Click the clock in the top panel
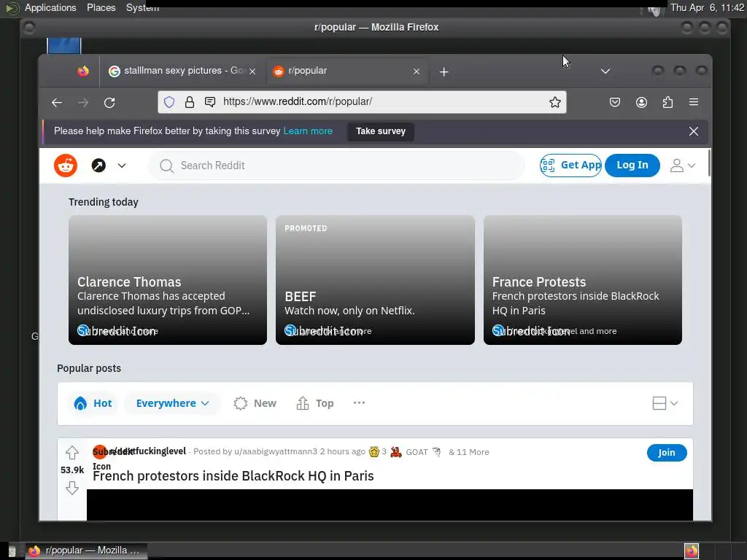This screenshot has width=747, height=560. click(x=707, y=7)
